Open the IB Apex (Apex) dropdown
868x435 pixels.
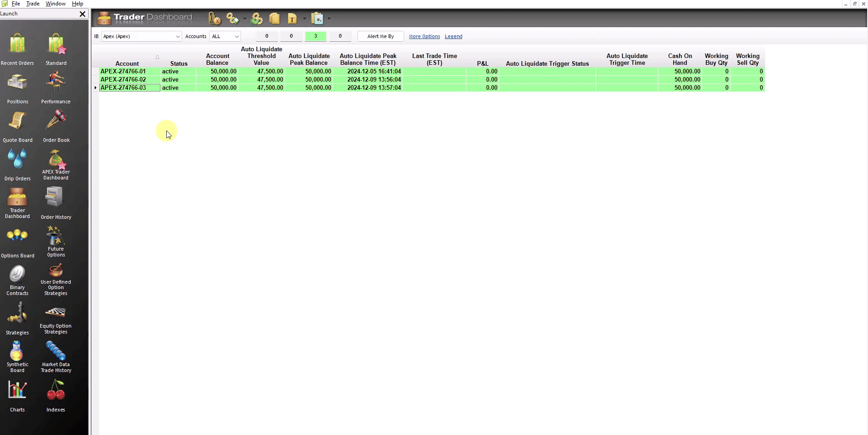point(141,36)
